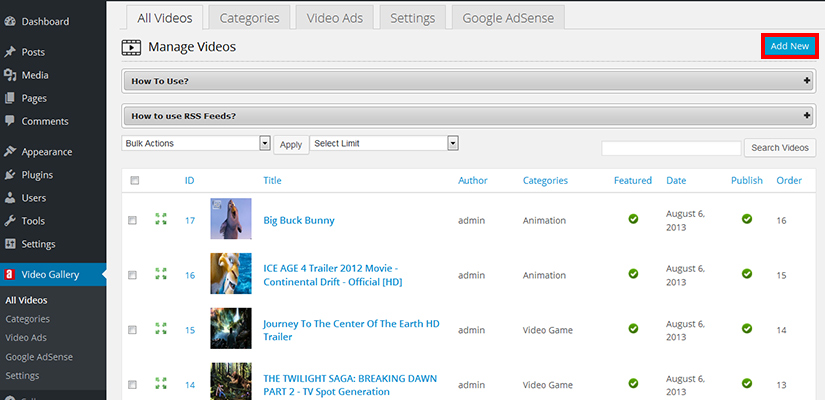Open the Bulk Actions dropdown
The width and height of the screenshot is (825, 400).
[196, 144]
